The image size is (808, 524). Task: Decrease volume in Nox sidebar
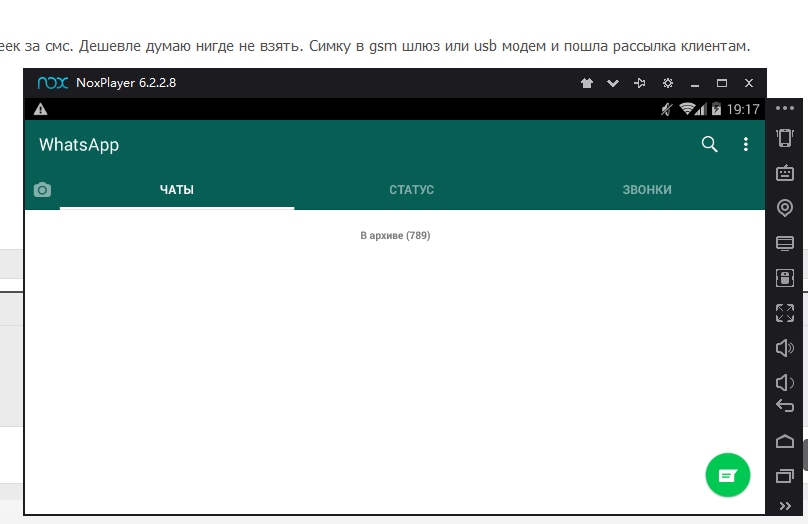(785, 382)
